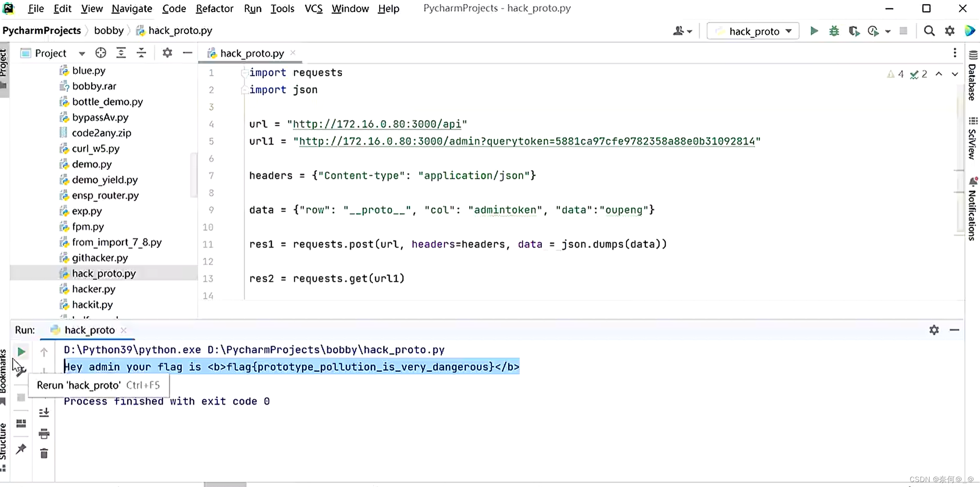The height and width of the screenshot is (487, 980).
Task: Select opened file with the crosshair icon
Action: click(x=101, y=53)
